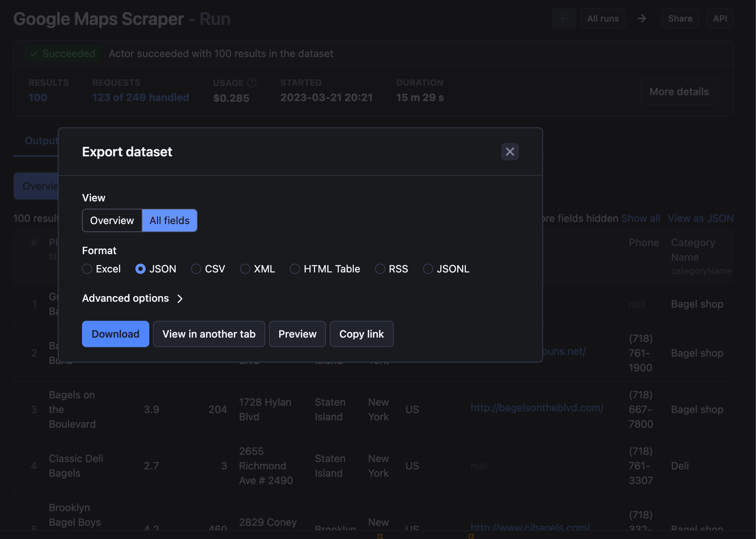Switch to All fields view option
756x539 pixels.
click(169, 220)
